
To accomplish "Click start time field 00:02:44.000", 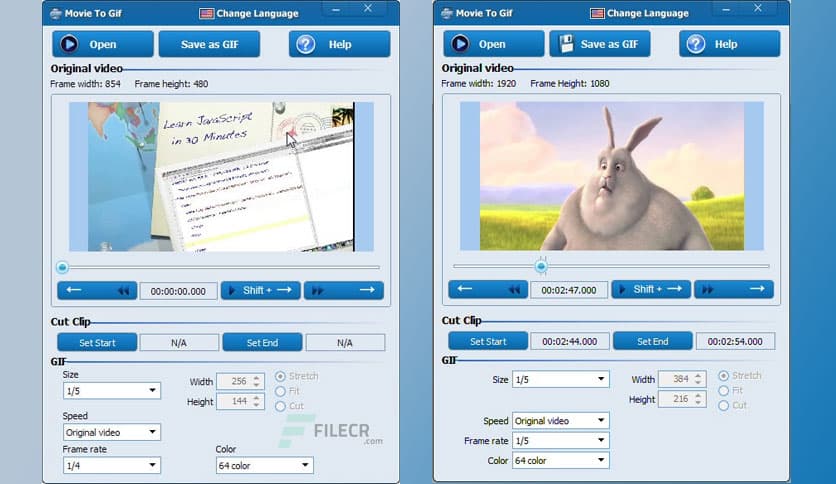I will click(x=569, y=341).
